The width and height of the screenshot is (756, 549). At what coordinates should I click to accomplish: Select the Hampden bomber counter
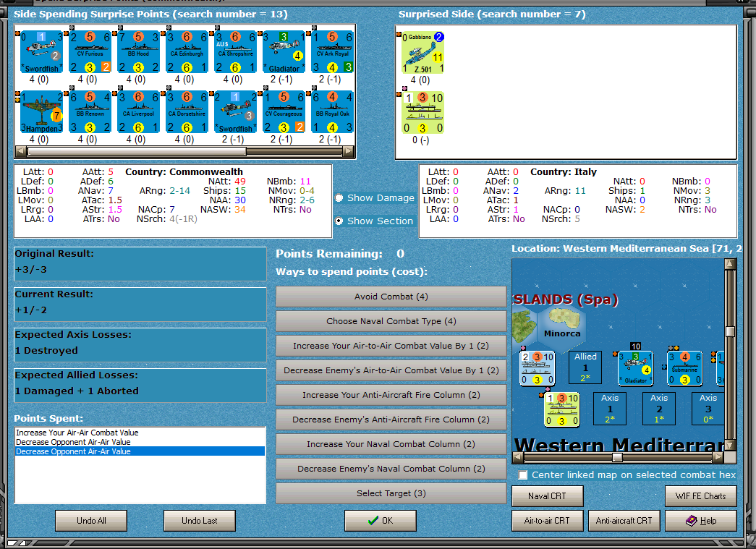click(41, 112)
